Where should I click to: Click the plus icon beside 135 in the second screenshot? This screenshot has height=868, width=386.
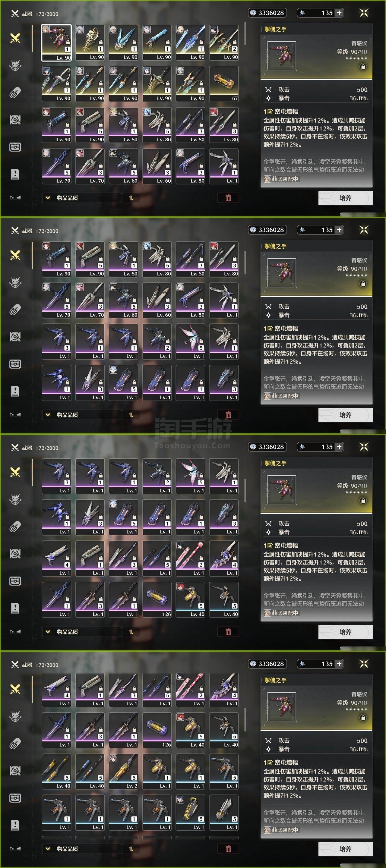(x=339, y=230)
